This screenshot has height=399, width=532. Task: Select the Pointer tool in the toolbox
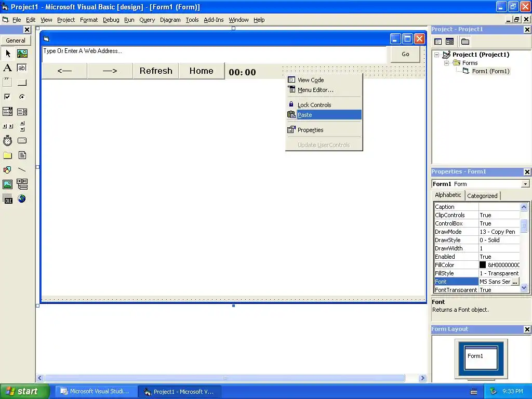pyautogui.click(x=8, y=54)
